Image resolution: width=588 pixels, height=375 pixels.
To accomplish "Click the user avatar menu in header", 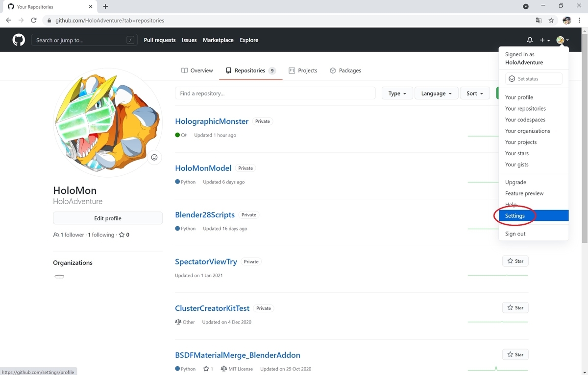I will pos(563,40).
